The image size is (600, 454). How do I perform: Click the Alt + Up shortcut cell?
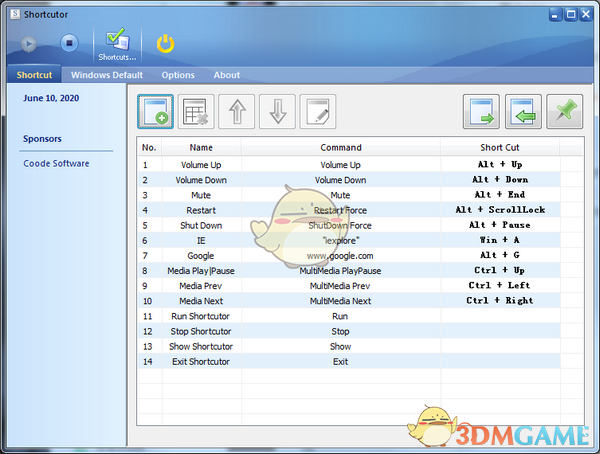click(x=500, y=165)
